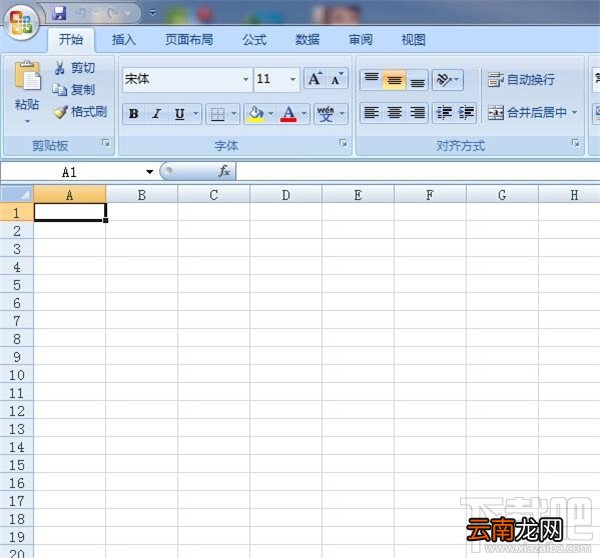Select row 18 header
This screenshot has height=558, width=600.
pos(17,519)
